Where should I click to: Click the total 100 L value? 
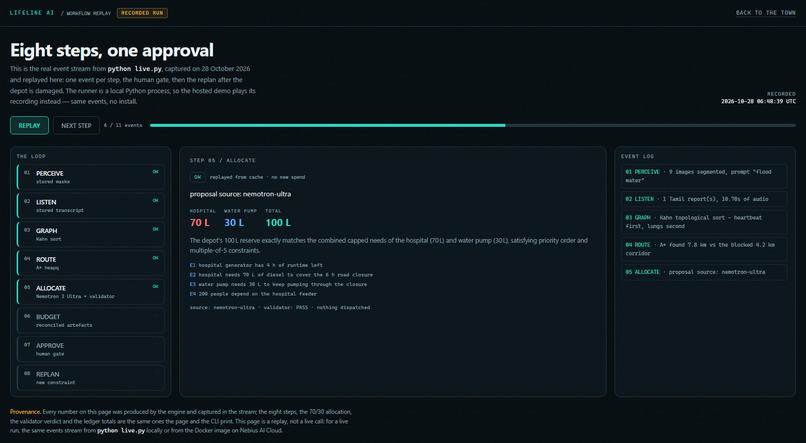pyautogui.click(x=278, y=223)
